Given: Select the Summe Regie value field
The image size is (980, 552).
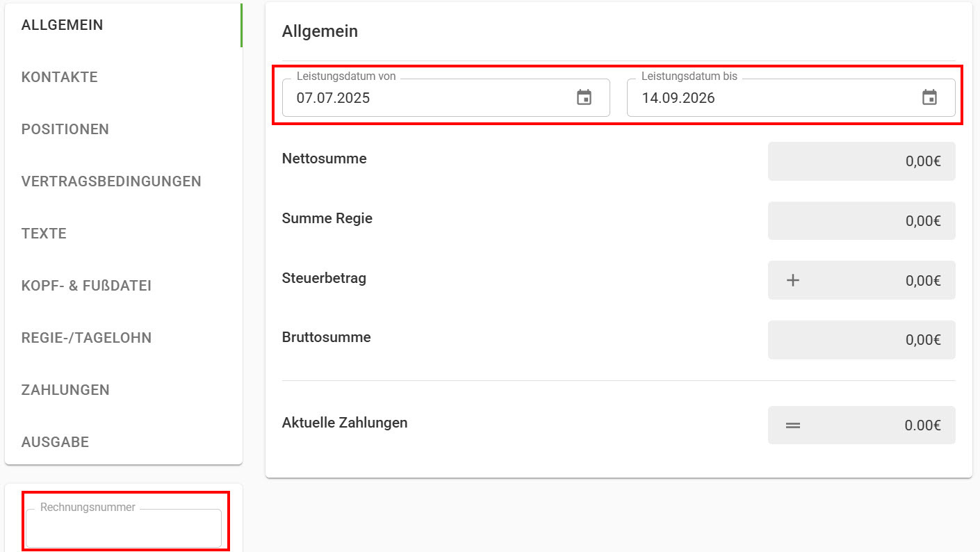Looking at the screenshot, I should [x=861, y=221].
